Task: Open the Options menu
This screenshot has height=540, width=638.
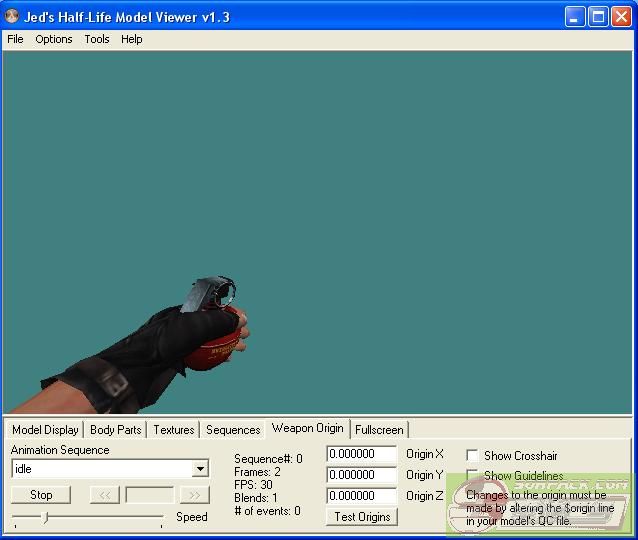Action: (x=54, y=39)
